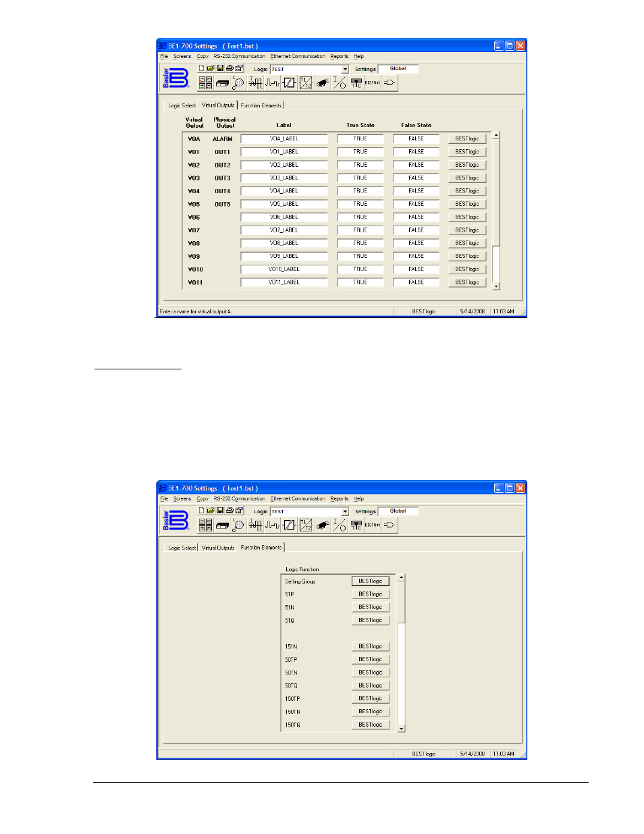The width and height of the screenshot is (644, 834).
Task: Switch to the Function Elements tab in the Virtual Outputs window
Action: coord(261,105)
